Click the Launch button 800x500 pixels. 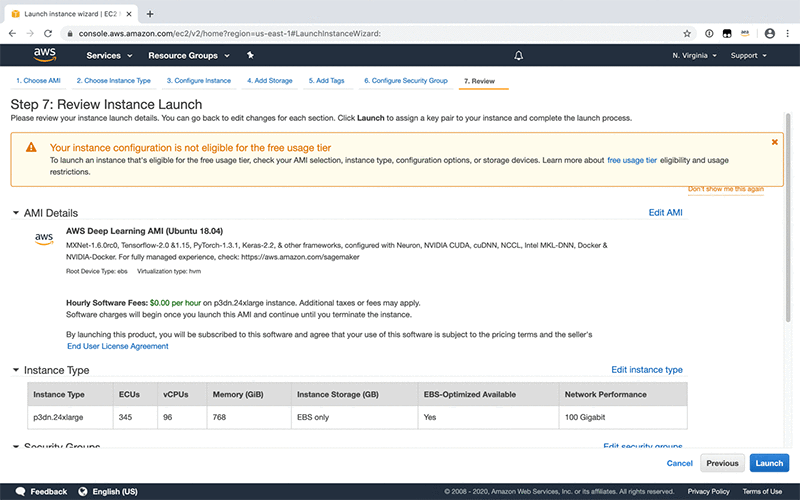coord(769,463)
